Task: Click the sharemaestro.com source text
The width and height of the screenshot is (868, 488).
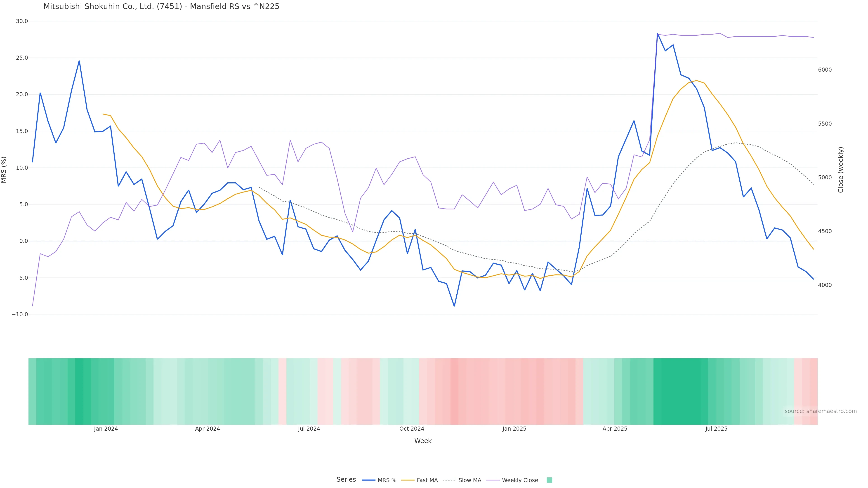Action: 820,411
